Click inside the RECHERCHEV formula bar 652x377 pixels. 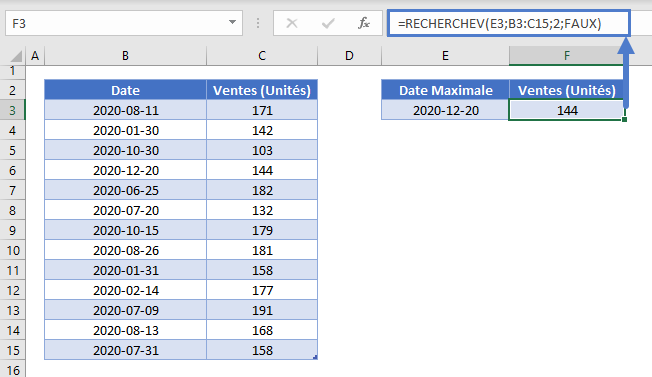click(509, 23)
